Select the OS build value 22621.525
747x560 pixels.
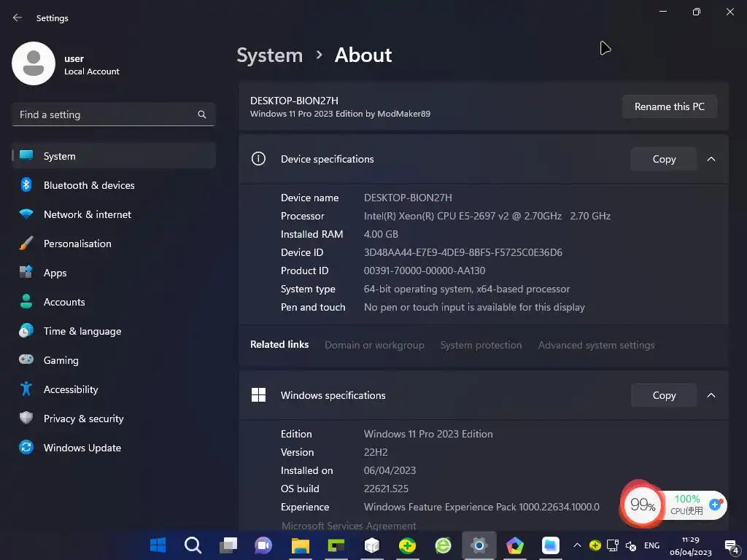coord(386,489)
